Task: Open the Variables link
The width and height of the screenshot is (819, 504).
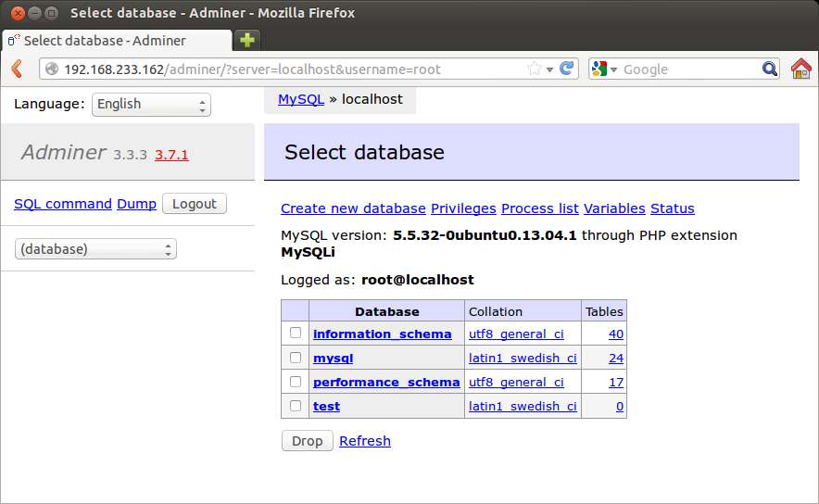Action: (614, 208)
